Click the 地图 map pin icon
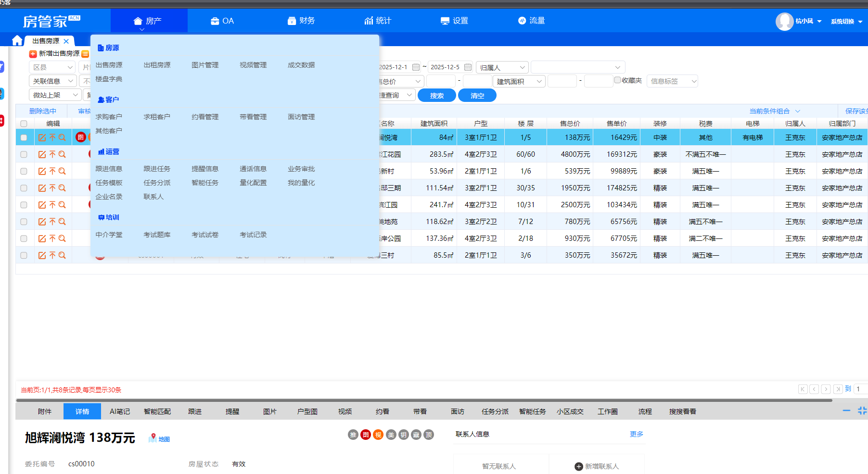 (153, 437)
